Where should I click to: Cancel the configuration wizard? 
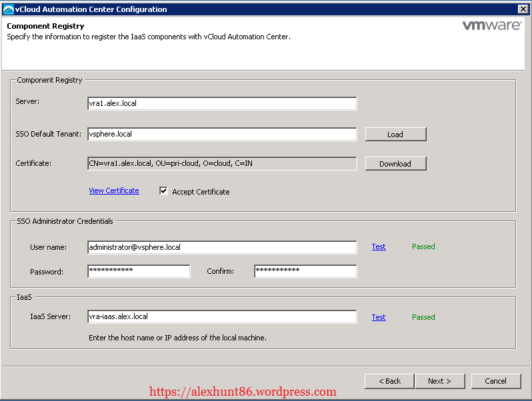pyautogui.click(x=495, y=381)
